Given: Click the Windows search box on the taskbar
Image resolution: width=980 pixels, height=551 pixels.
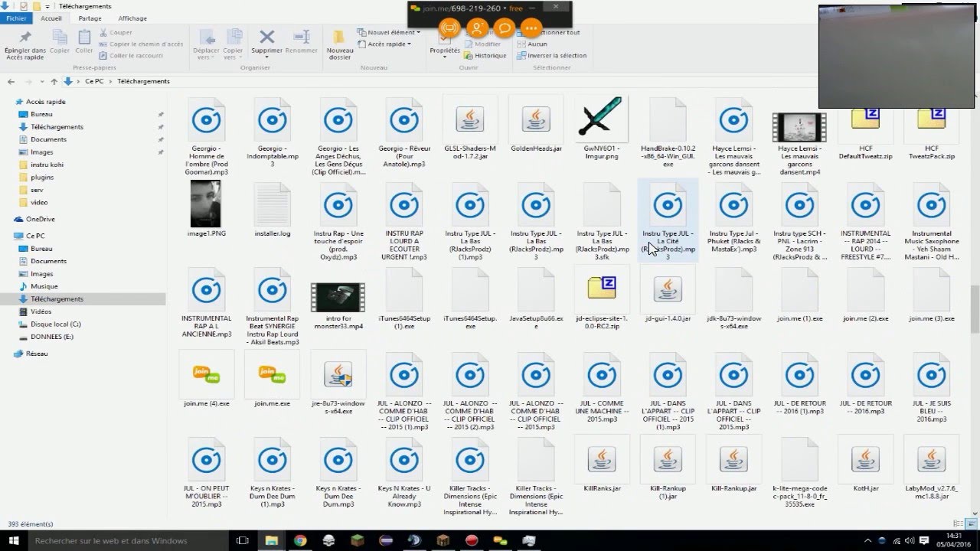Looking at the screenshot, I should 127,540.
